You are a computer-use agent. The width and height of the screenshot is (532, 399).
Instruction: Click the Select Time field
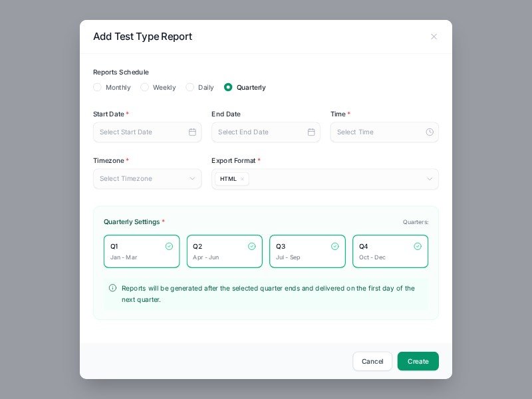379,132
